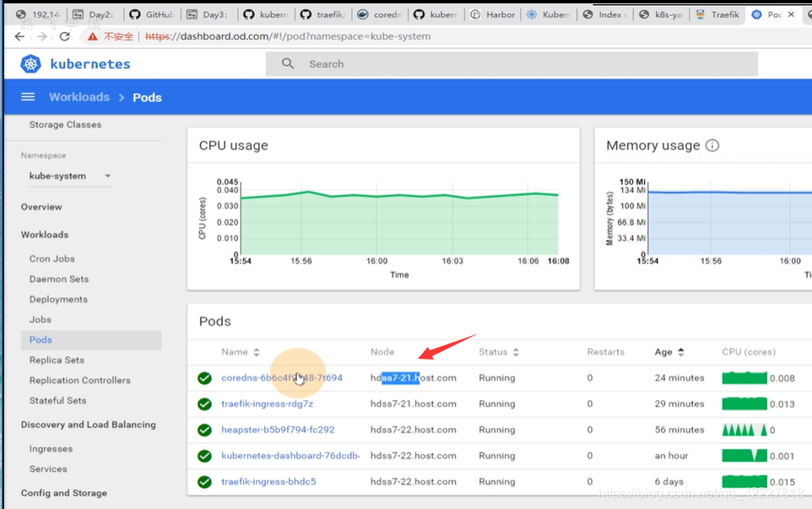The height and width of the screenshot is (509, 812).
Task: Open Overview in the sidebar
Action: pos(41,207)
